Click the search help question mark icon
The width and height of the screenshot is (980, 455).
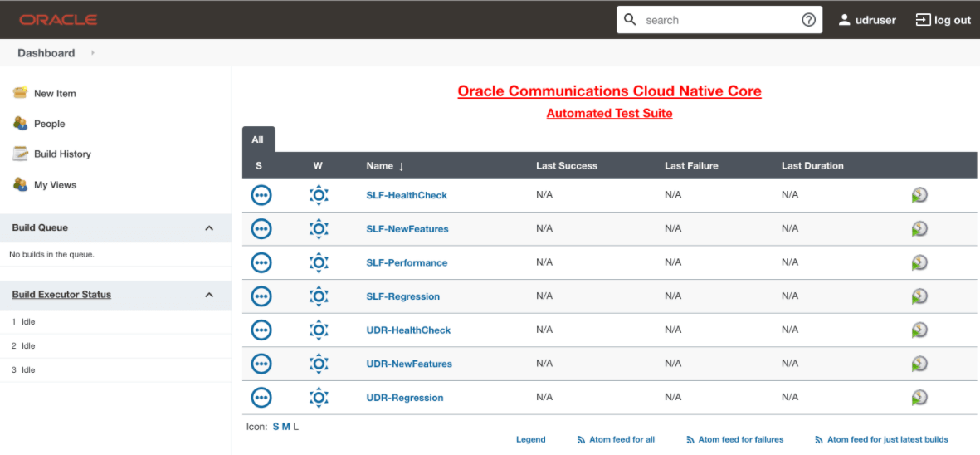click(808, 20)
